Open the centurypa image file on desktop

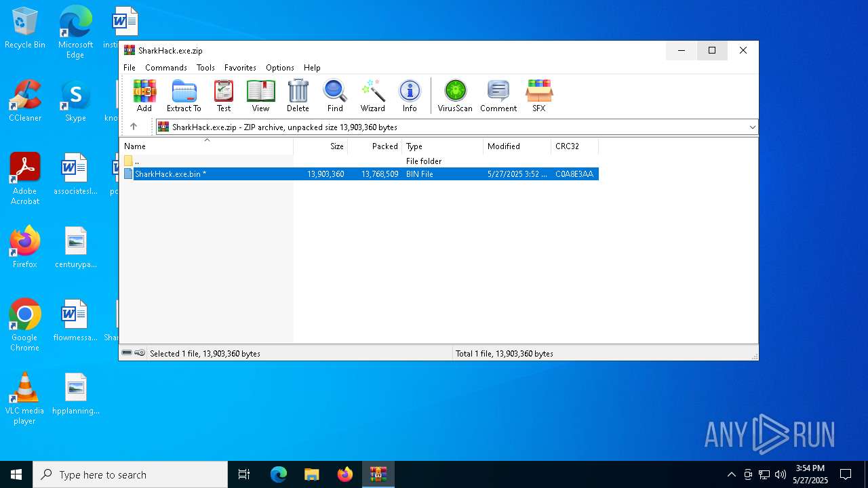pos(75,248)
